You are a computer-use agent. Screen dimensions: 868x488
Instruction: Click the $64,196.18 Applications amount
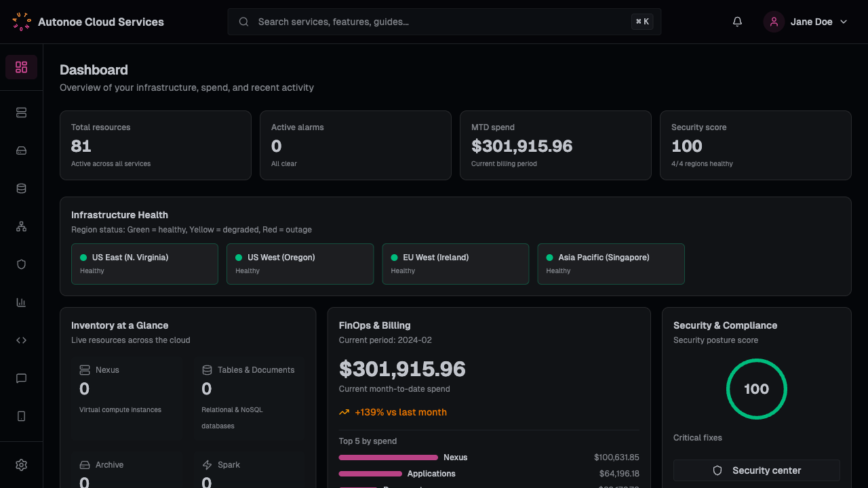click(x=619, y=474)
